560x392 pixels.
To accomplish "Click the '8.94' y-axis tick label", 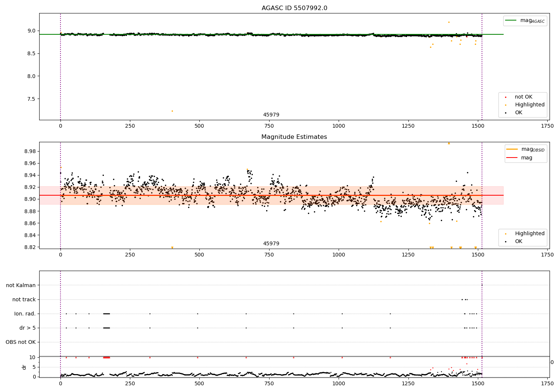I will point(29,175).
